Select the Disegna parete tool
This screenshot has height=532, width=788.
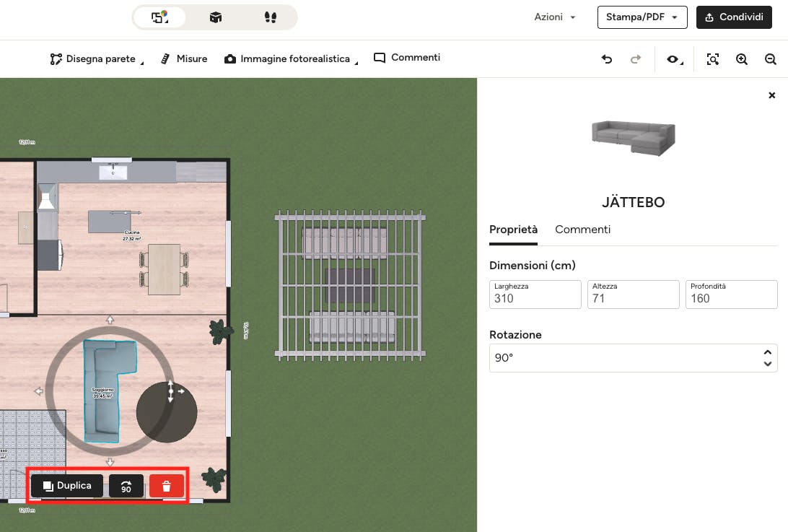[x=97, y=59]
